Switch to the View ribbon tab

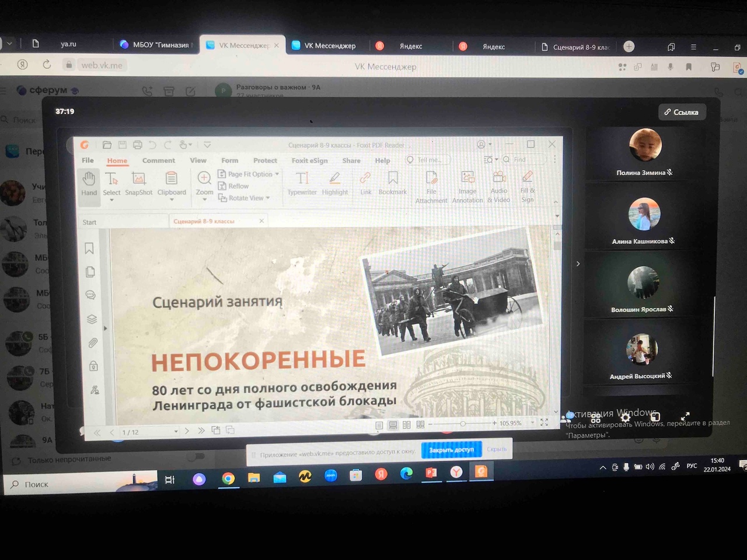point(198,160)
